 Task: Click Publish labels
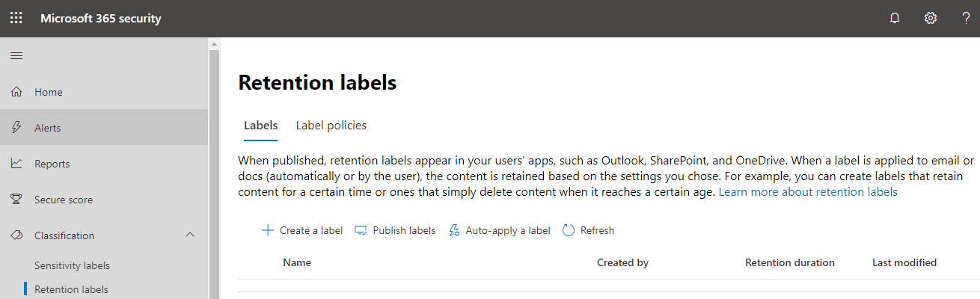tap(395, 230)
